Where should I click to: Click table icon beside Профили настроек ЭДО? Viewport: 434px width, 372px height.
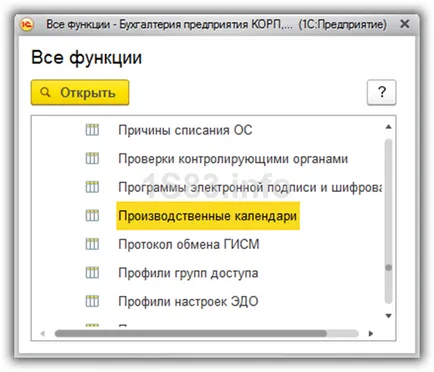pyautogui.click(x=92, y=301)
